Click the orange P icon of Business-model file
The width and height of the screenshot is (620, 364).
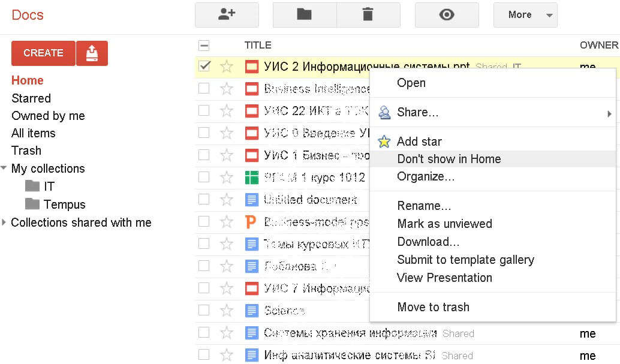point(251,221)
